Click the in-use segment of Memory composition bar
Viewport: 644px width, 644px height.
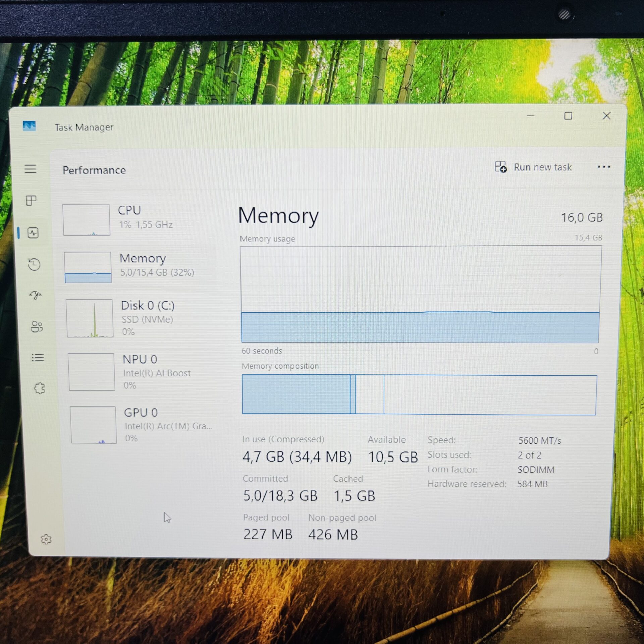coord(296,394)
